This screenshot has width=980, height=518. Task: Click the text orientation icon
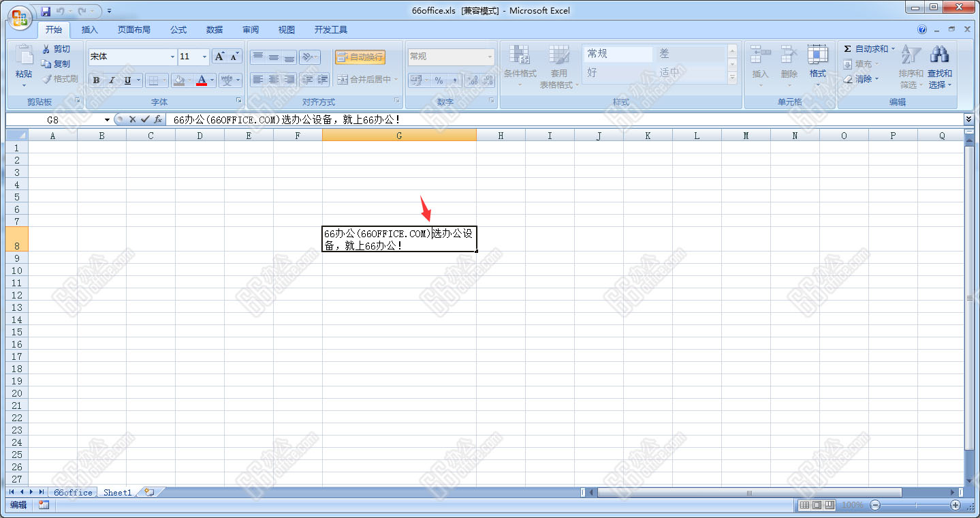click(306, 57)
